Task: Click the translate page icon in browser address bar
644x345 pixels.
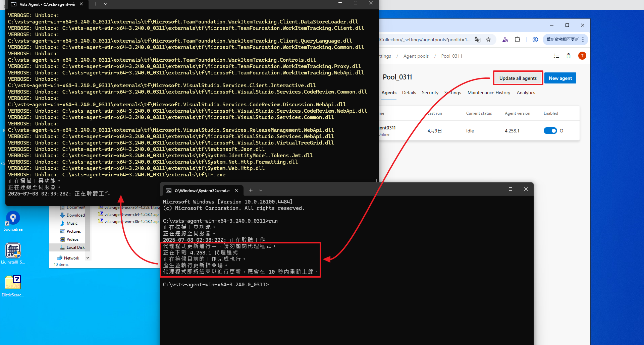Action: click(478, 40)
